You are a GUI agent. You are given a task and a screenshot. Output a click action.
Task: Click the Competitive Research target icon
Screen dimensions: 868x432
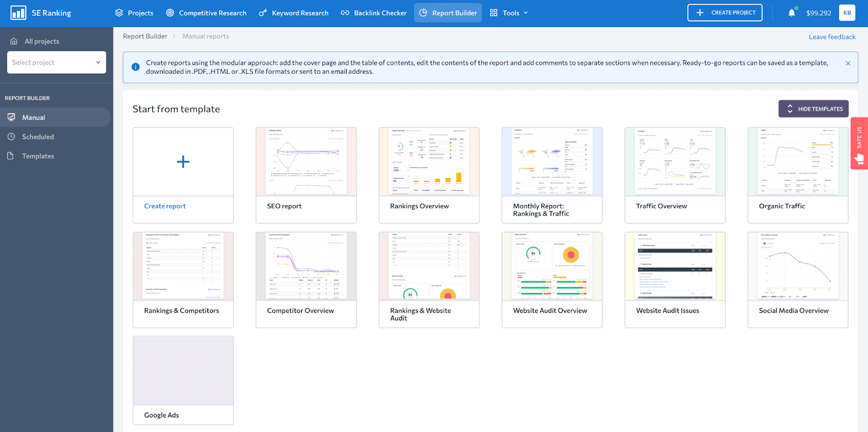click(170, 12)
